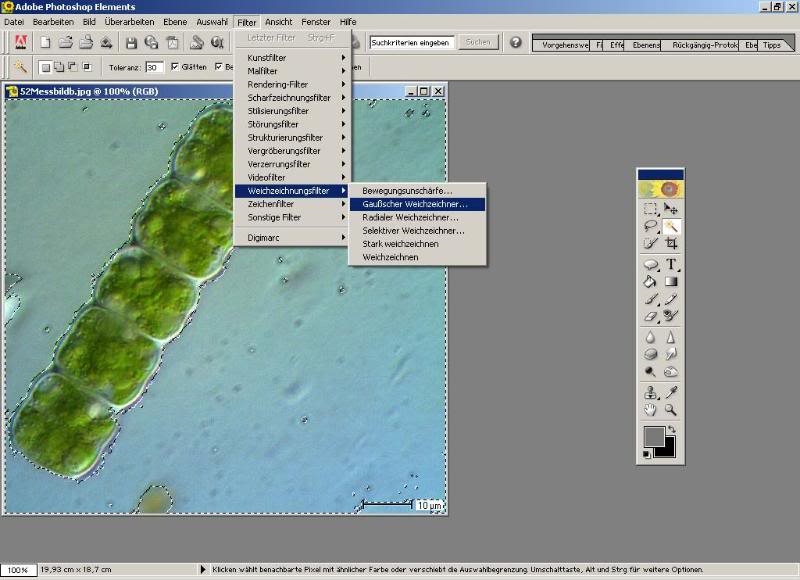Open the Tipps palette tab
Screen dimensions: 800x580
click(x=772, y=45)
